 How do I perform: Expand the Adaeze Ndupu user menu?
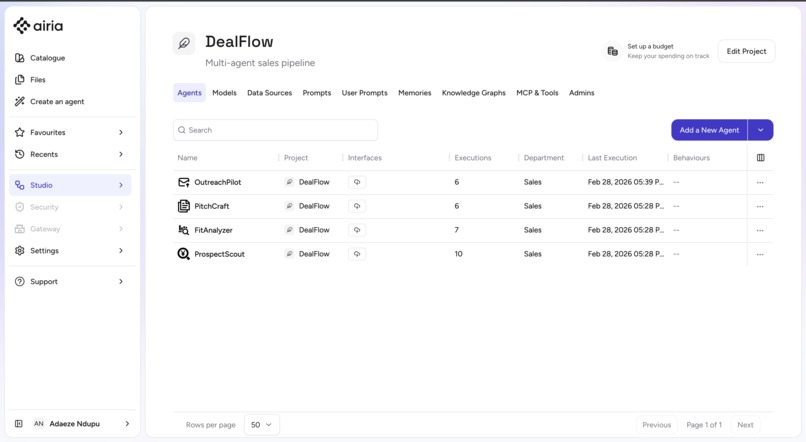tap(127, 423)
